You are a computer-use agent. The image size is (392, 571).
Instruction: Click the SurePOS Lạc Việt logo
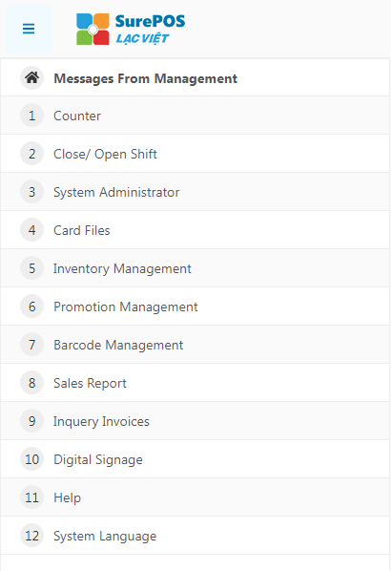click(131, 30)
